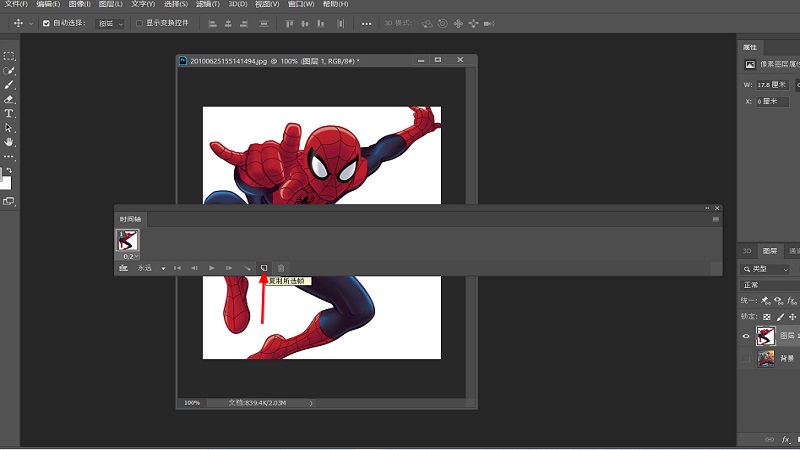Align left edges in options bar

212,23
